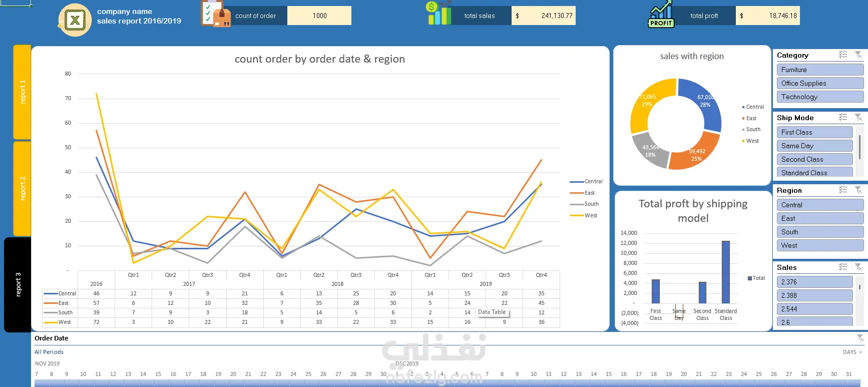Select the 2.376 sales value button

pyautogui.click(x=814, y=282)
